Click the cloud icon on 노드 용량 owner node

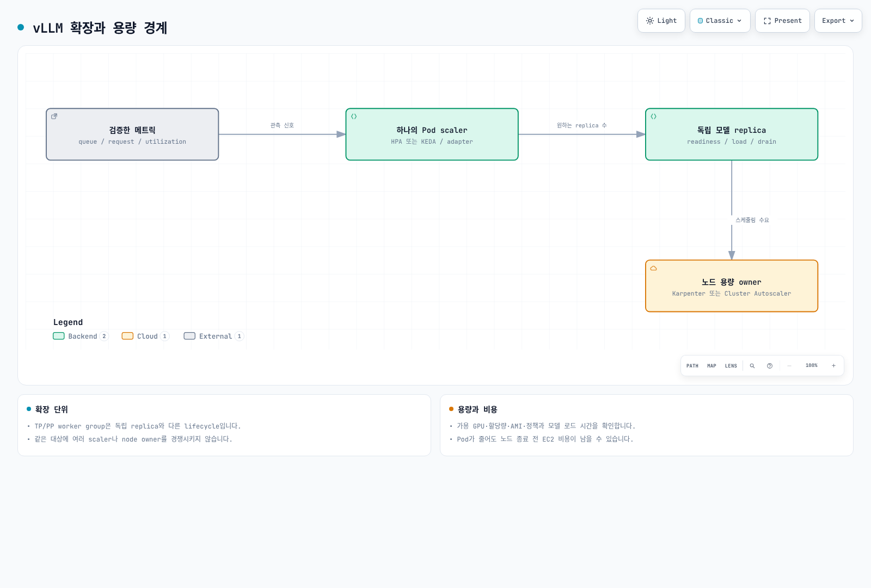[654, 268]
